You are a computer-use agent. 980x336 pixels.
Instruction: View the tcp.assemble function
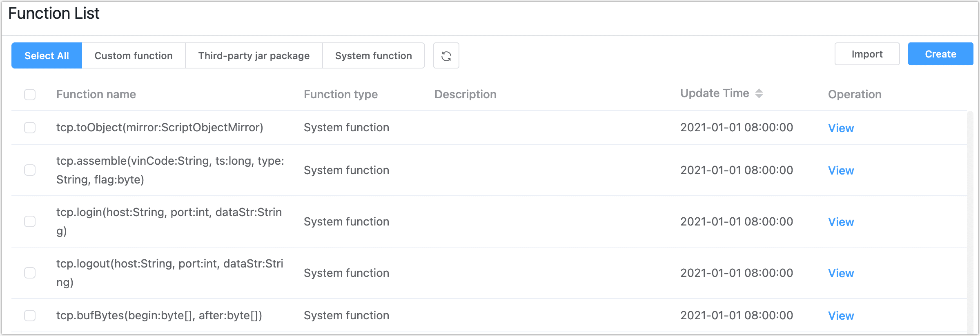tap(841, 170)
